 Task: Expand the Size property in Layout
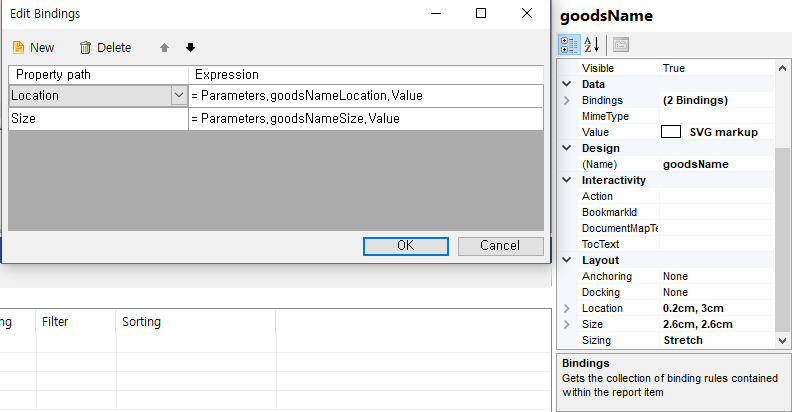[568, 324]
